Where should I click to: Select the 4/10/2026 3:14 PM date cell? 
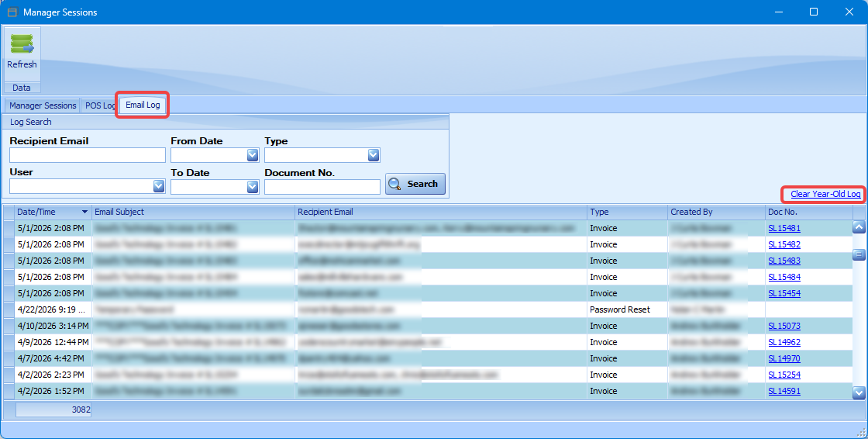tap(53, 326)
